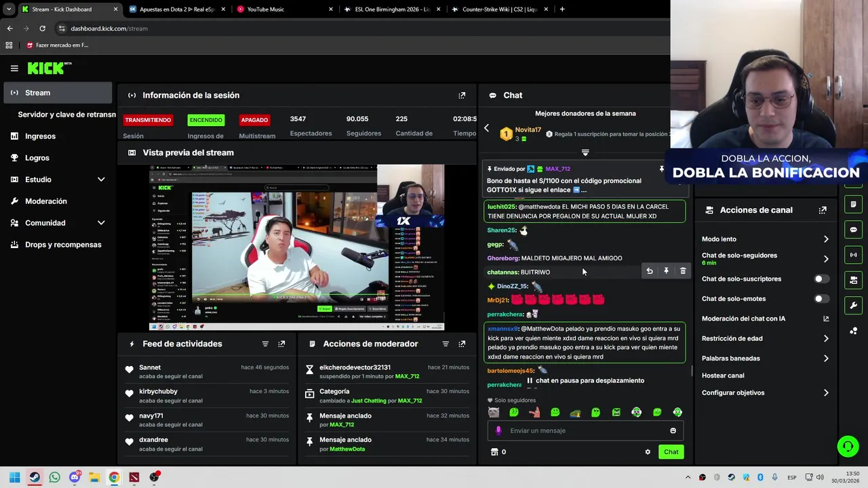Viewport: 868px width, 488px height.
Task: Open the Fazer mercado bookmark
Action: (x=57, y=45)
